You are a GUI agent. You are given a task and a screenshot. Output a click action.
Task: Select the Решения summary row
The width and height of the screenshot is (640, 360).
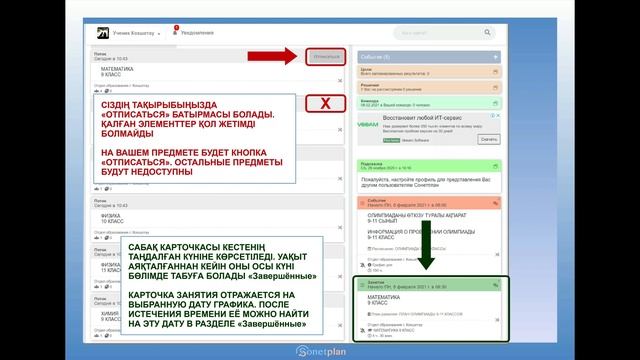coord(429,87)
